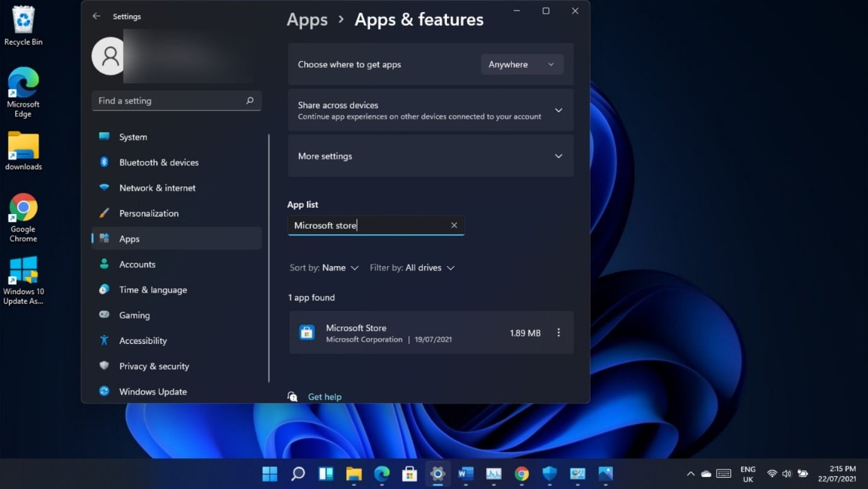Image resolution: width=868 pixels, height=489 pixels.
Task: Click the Get help link
Action: (x=324, y=397)
